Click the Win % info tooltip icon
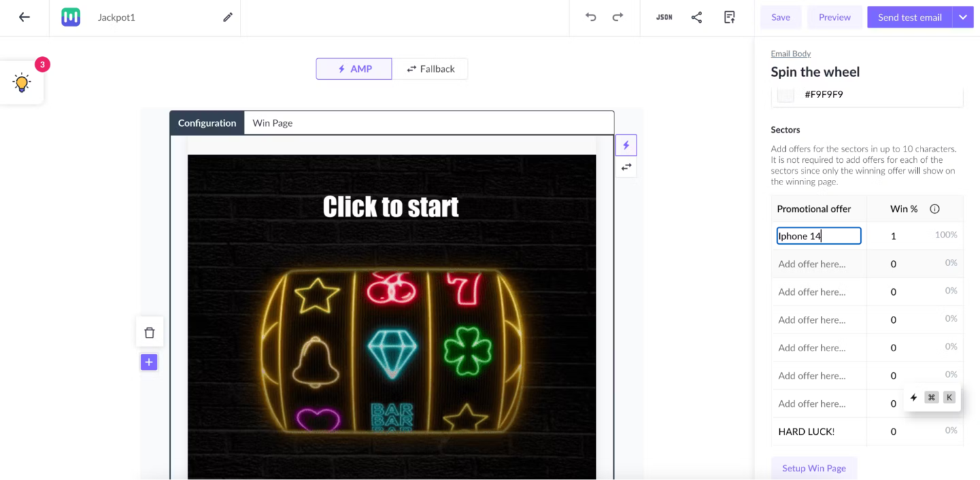 click(x=934, y=209)
